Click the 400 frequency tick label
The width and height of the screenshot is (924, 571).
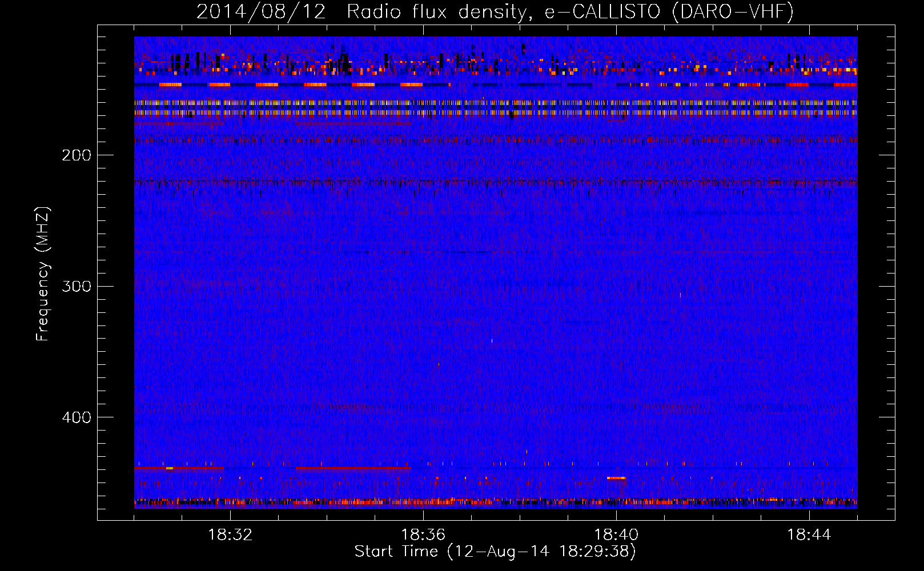[77, 417]
